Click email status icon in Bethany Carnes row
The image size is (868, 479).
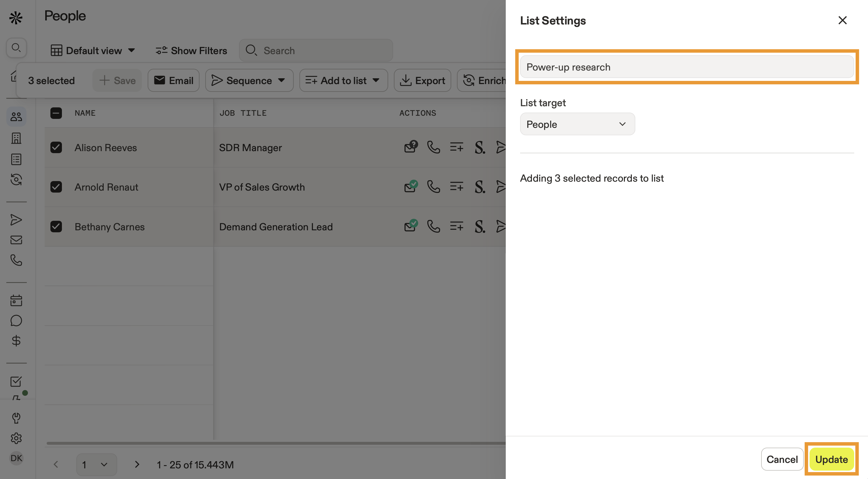pos(411,226)
